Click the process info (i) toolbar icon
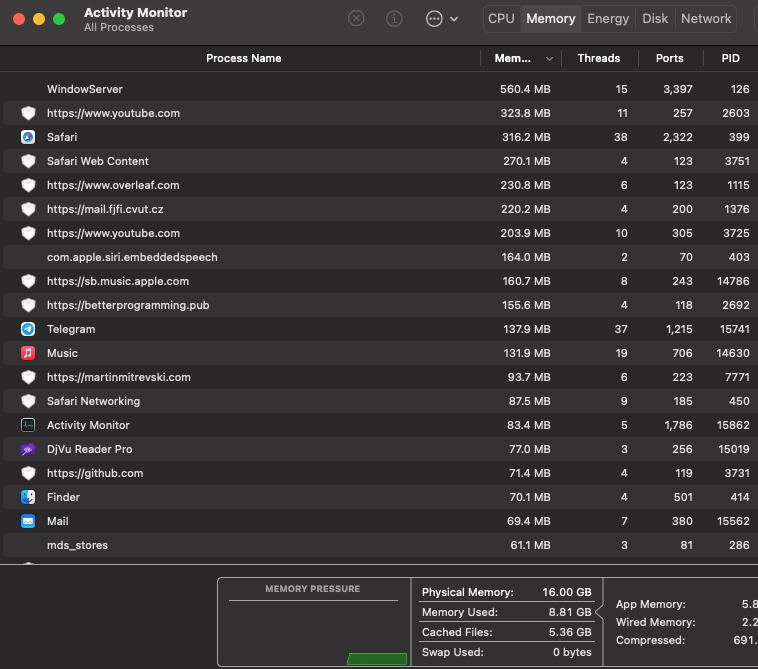Image resolution: width=758 pixels, height=669 pixels. tap(394, 19)
